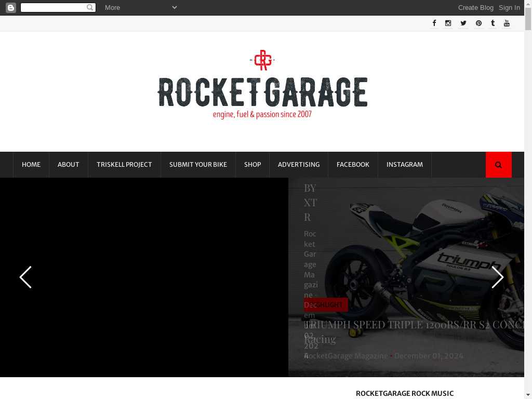Open the Instagram social icon
Image resolution: width=532 pixels, height=399 pixels.
448,23
